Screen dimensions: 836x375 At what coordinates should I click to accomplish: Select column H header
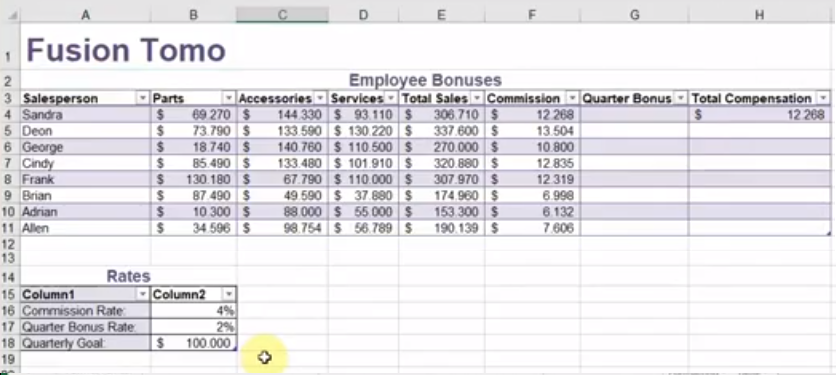[x=760, y=15]
